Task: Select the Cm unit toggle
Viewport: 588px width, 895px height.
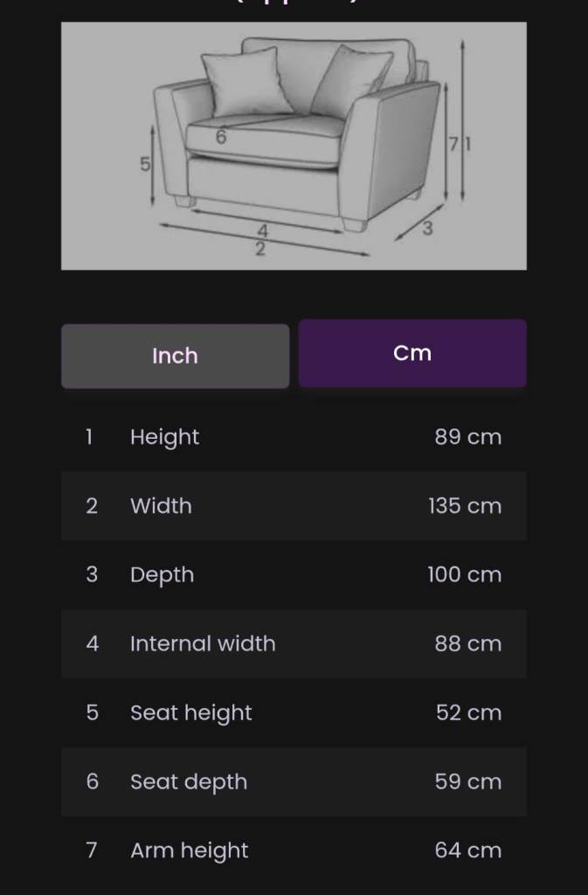Action: point(412,353)
